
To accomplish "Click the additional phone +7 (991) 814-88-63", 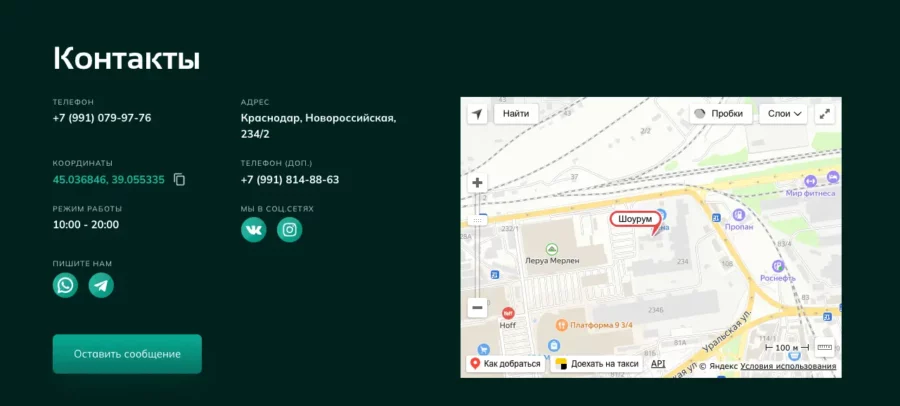I will [x=290, y=180].
